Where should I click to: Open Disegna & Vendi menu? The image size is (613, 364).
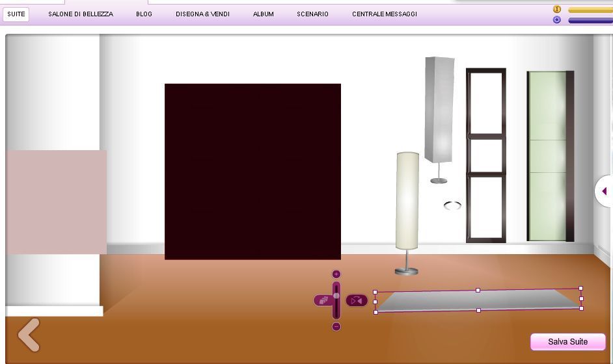[x=202, y=14]
